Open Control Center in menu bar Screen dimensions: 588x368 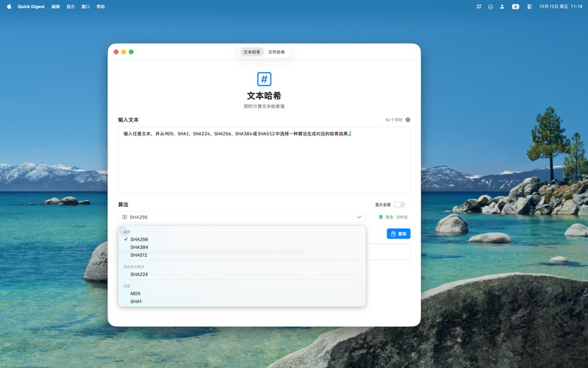click(x=529, y=7)
